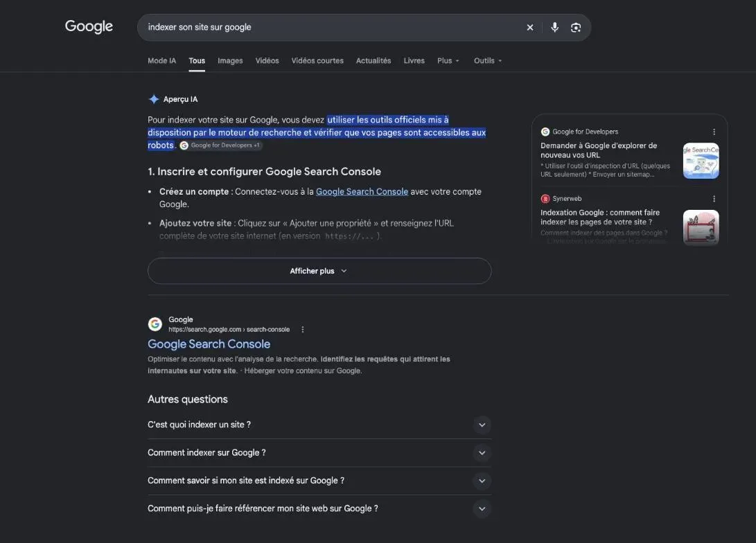This screenshot has width=756, height=543.
Task: Switch to the Mode IA tab
Action: (x=161, y=61)
